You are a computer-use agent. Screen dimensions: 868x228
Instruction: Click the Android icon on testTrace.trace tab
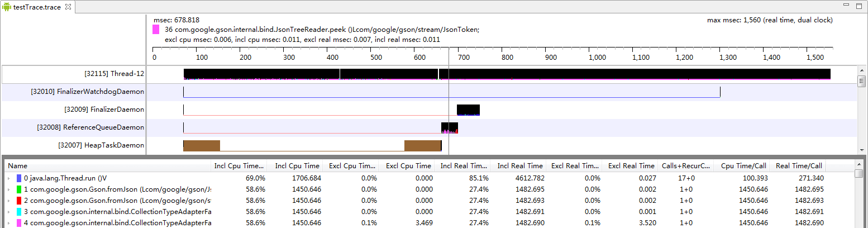coord(7,7)
